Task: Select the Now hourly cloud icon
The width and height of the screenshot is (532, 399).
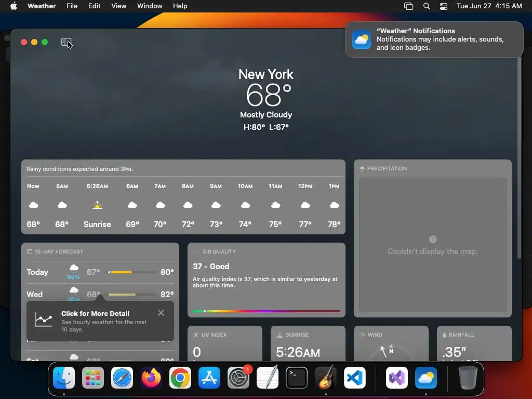Action: 33,205
